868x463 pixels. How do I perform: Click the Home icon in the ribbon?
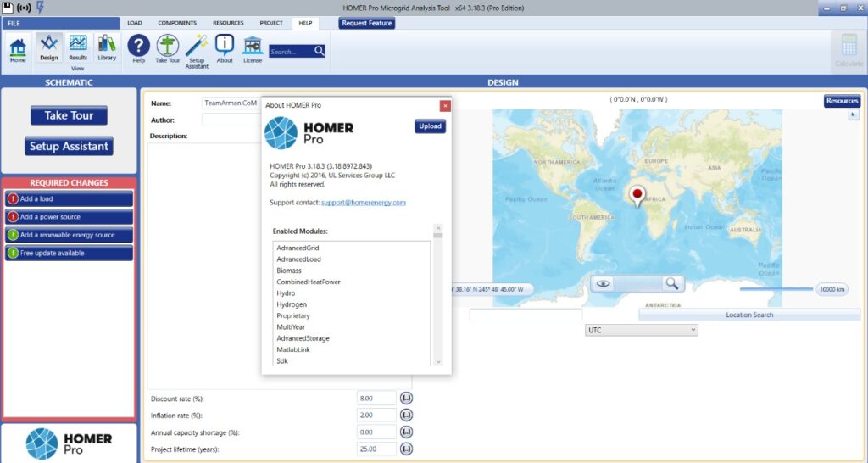(x=18, y=49)
